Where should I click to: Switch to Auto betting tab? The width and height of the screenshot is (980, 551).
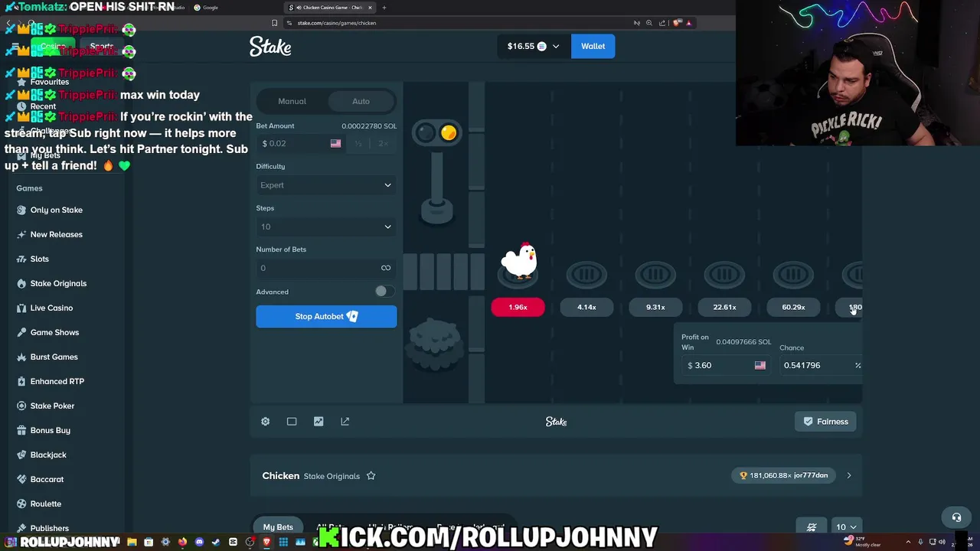click(361, 101)
